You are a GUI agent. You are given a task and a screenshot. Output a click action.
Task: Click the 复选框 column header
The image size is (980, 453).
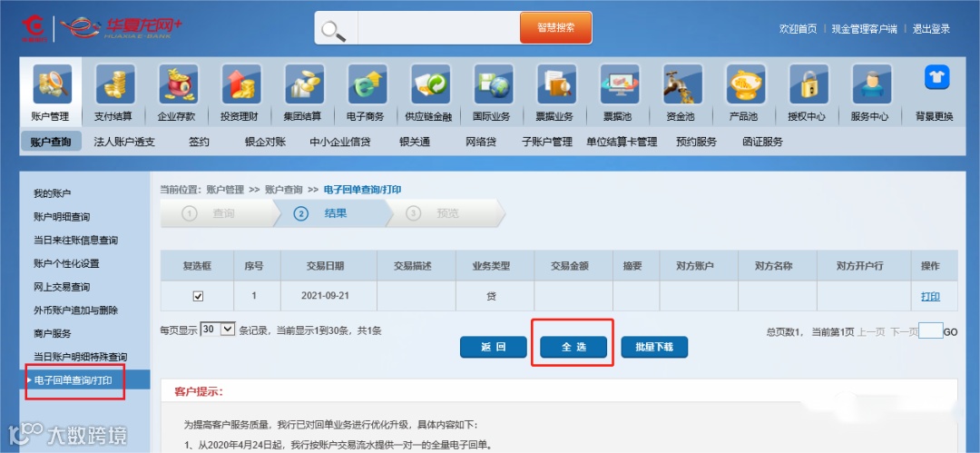click(x=198, y=266)
